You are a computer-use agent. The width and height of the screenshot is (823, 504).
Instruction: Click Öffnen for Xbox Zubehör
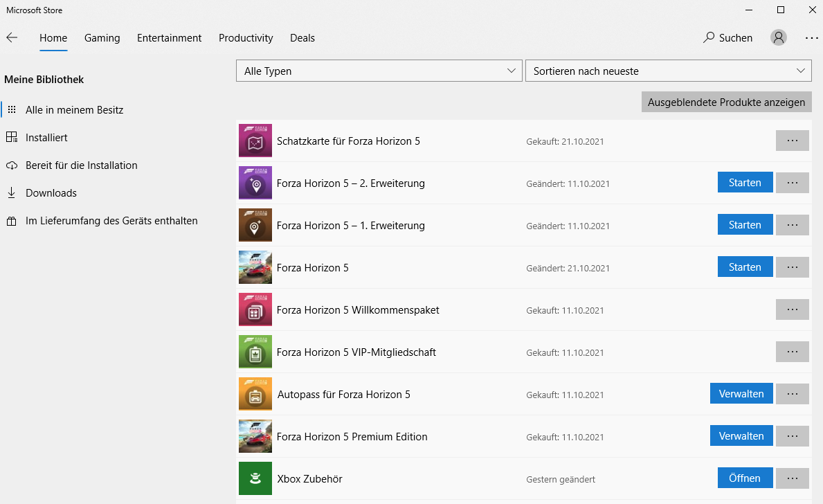click(745, 478)
